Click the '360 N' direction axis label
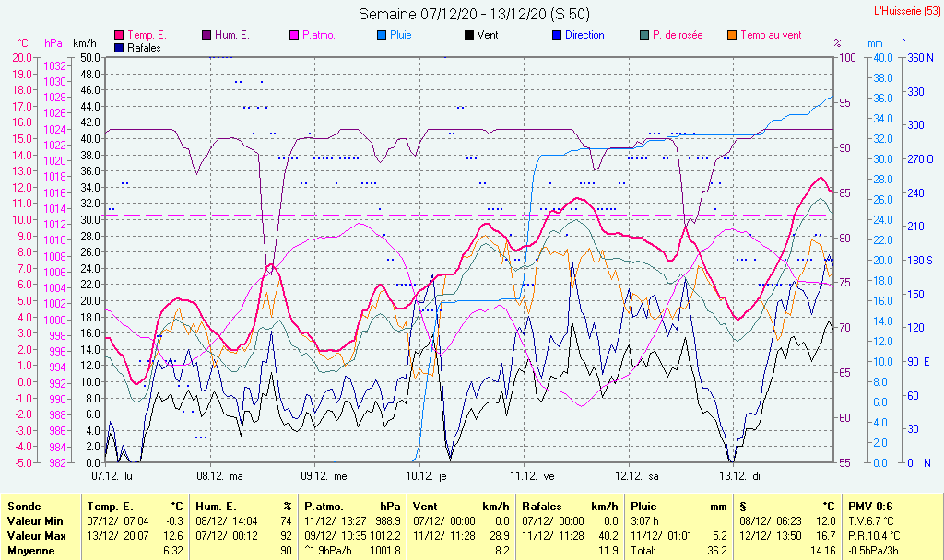 pos(920,58)
